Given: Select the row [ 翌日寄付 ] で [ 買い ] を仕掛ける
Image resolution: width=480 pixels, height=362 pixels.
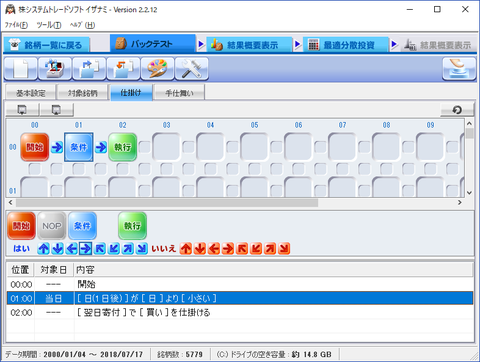Looking at the screenshot, I should tap(240, 312).
